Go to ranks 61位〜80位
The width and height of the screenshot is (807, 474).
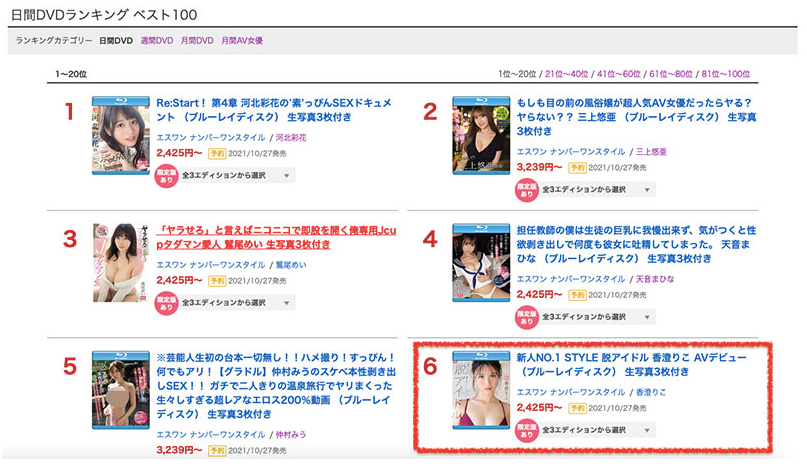671,74
